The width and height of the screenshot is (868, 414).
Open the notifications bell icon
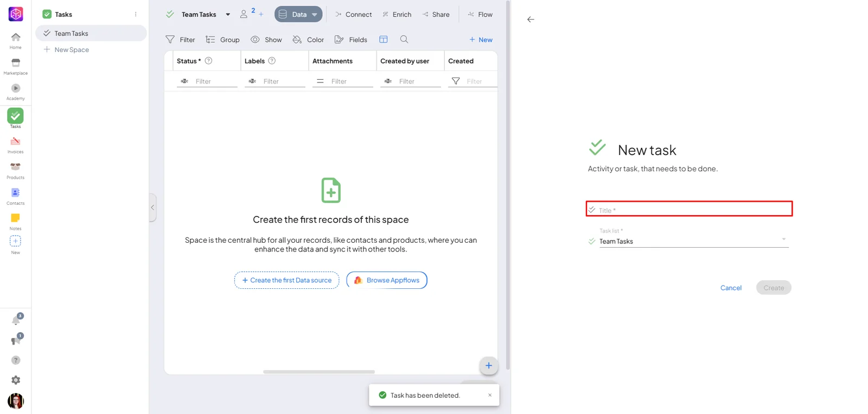pyautogui.click(x=16, y=320)
